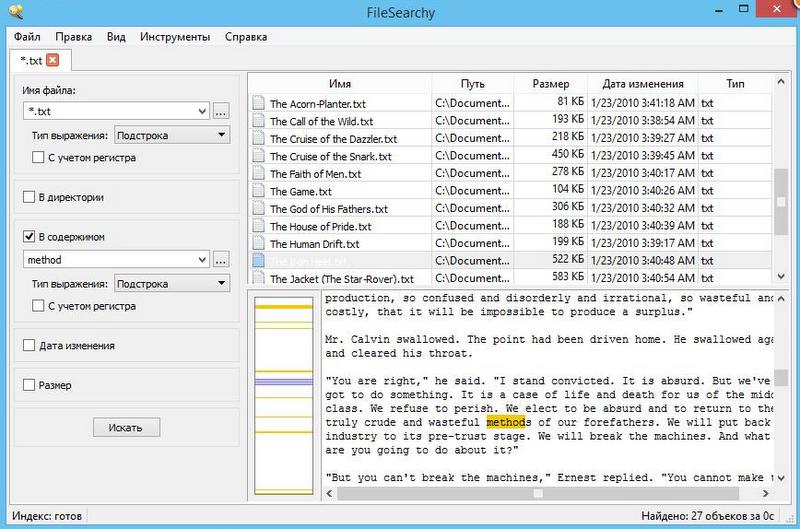This screenshot has width=800, height=529.
Task: Enable the 'Размер' filter checkbox
Action: coord(29,385)
